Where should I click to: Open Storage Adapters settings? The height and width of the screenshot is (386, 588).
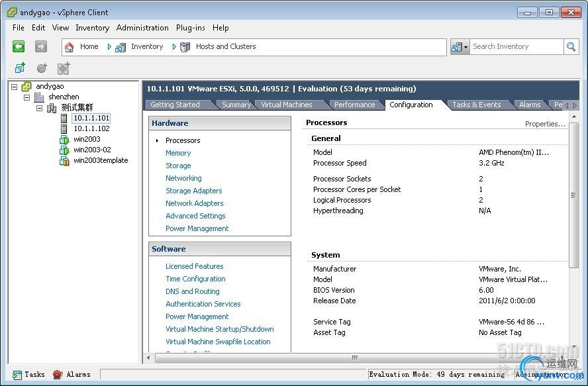(x=194, y=191)
